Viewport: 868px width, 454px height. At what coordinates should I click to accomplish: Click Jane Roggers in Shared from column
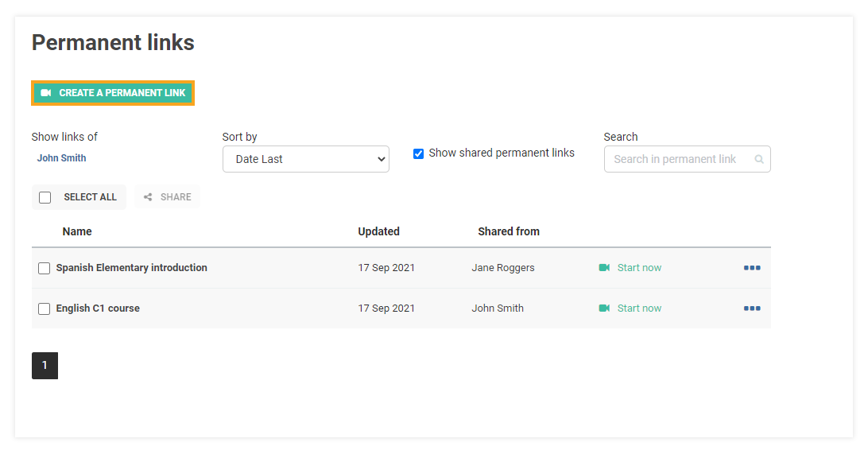click(x=503, y=268)
